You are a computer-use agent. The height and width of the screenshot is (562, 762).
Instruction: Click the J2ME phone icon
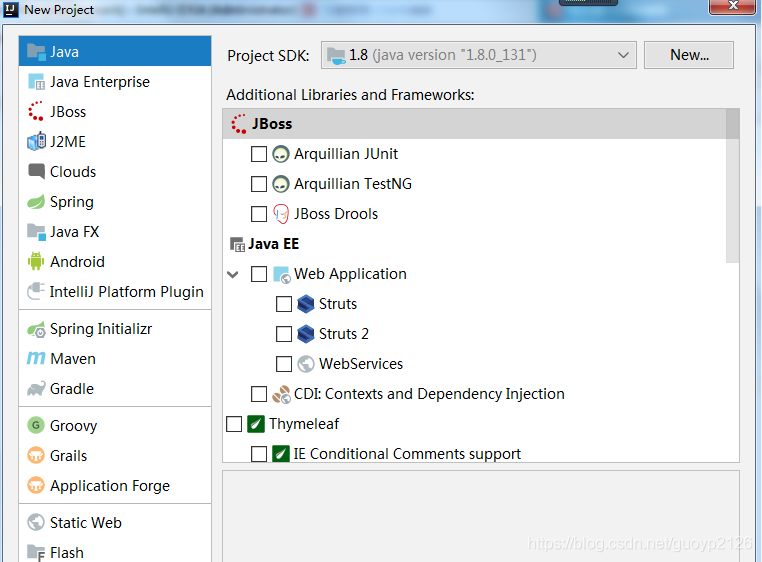pos(36,141)
